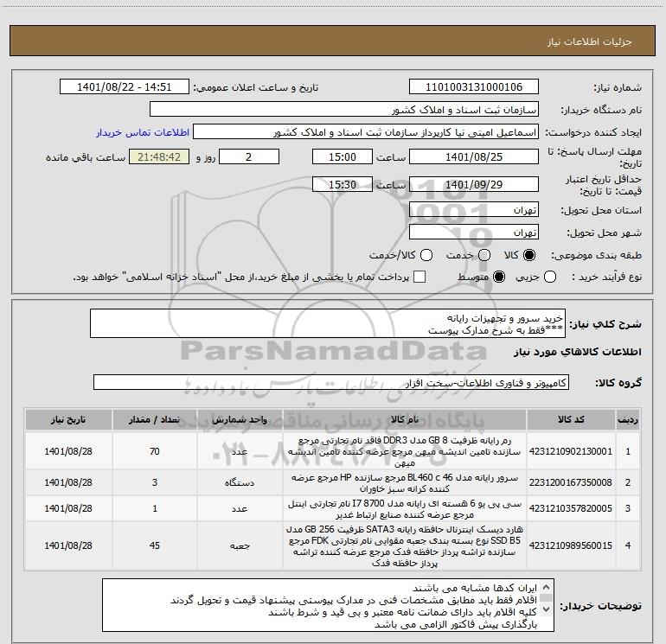Click quantity 3 in row 2
The height and width of the screenshot is (644, 666).
pos(155,482)
